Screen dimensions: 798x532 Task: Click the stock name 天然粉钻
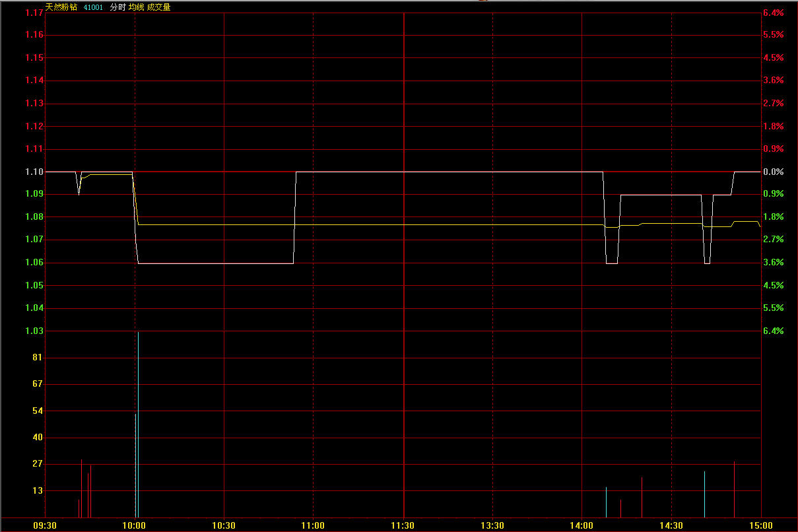tap(61, 7)
